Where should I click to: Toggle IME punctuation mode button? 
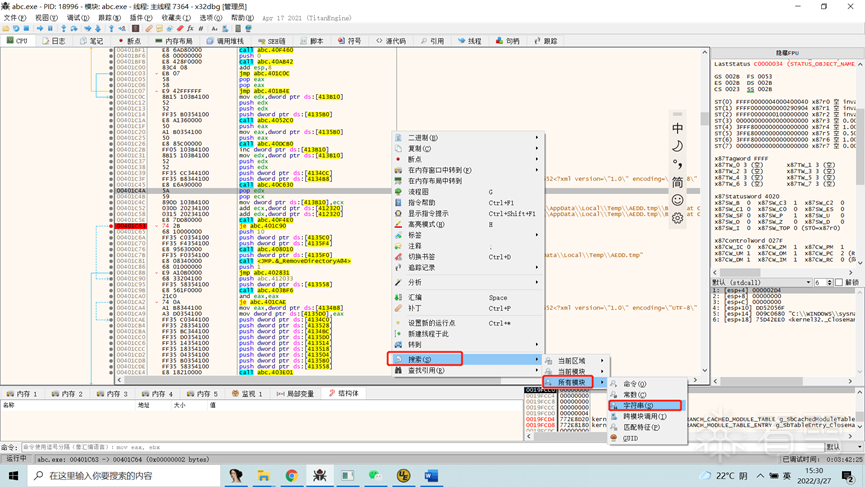(677, 164)
